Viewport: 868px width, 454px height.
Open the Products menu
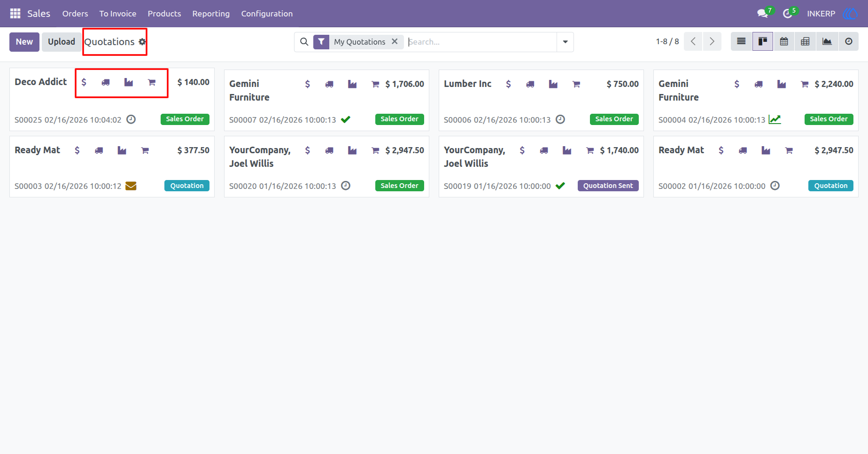click(164, 14)
